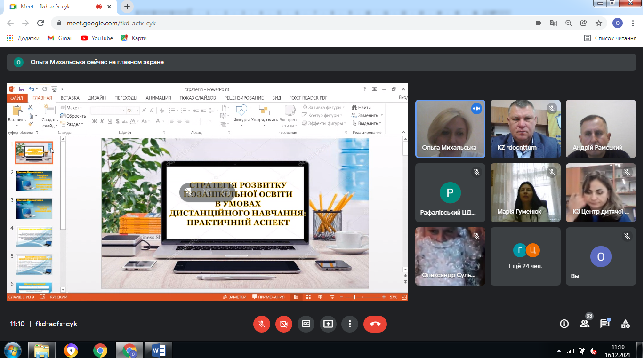Open Chrome's three-dot main menu
The width and height of the screenshot is (644, 358).
[x=634, y=23]
